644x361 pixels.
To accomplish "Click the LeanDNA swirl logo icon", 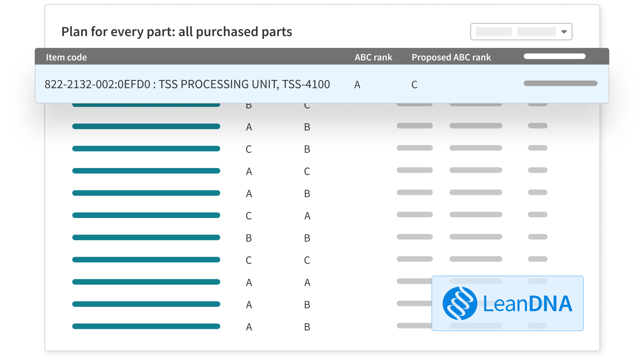I will coord(460,303).
